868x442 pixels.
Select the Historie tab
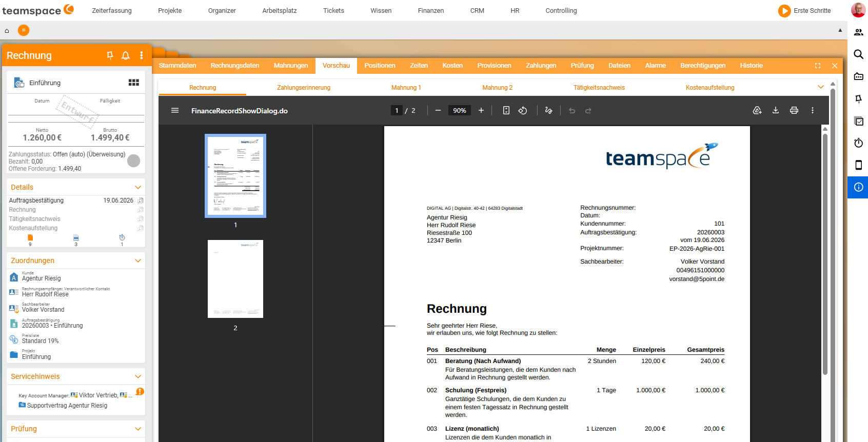point(751,66)
